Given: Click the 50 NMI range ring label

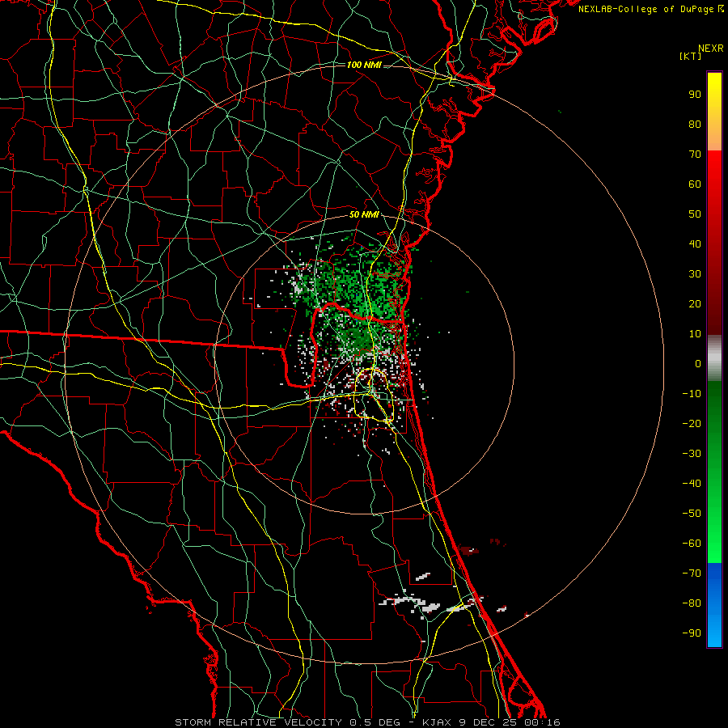Looking at the screenshot, I should [x=364, y=214].
